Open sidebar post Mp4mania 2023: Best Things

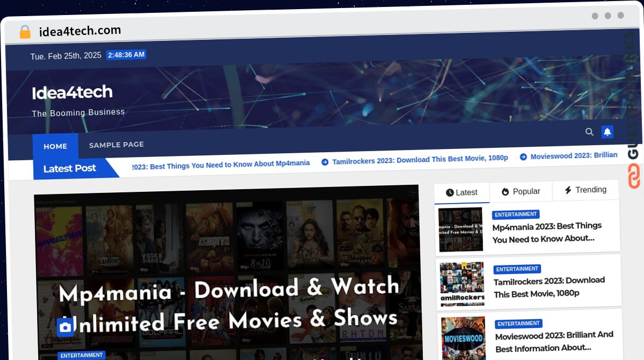547,232
